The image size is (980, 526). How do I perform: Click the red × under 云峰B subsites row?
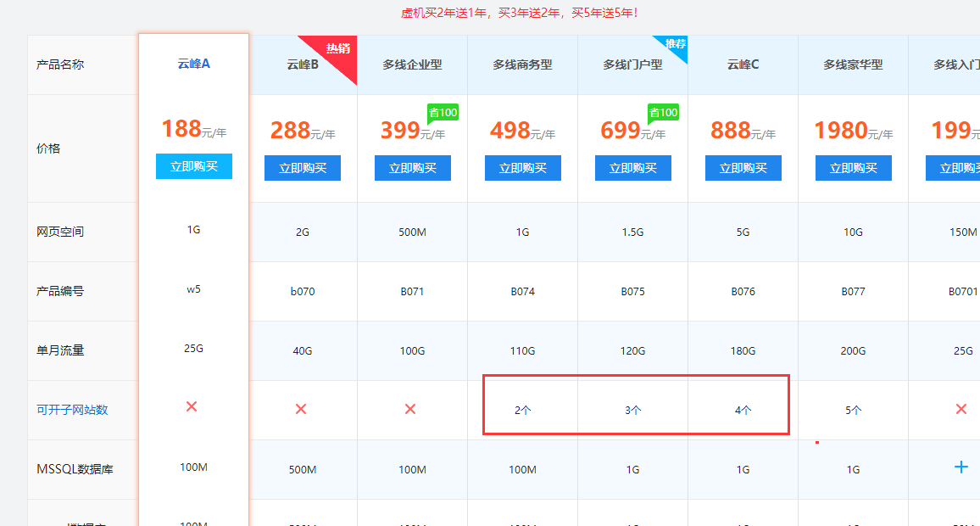[x=302, y=409]
